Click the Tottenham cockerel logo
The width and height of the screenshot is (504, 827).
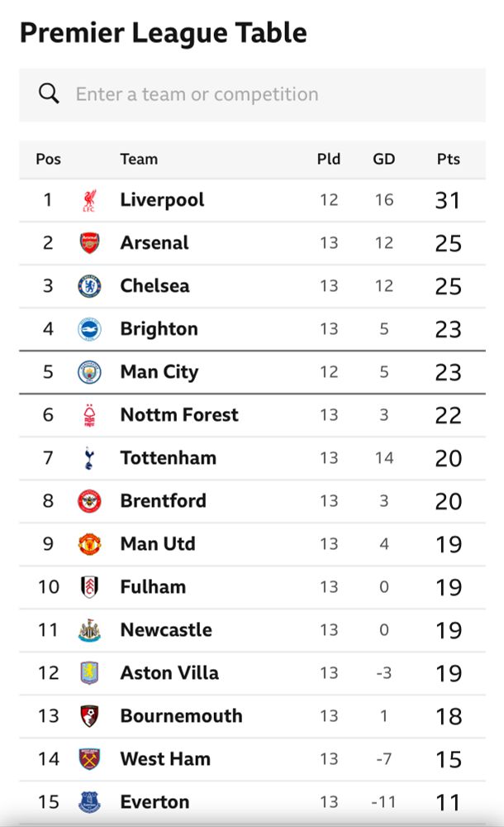(89, 458)
